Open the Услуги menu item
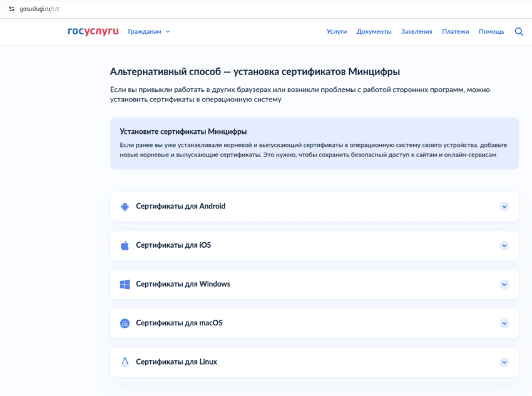The image size is (532, 396). tap(337, 31)
